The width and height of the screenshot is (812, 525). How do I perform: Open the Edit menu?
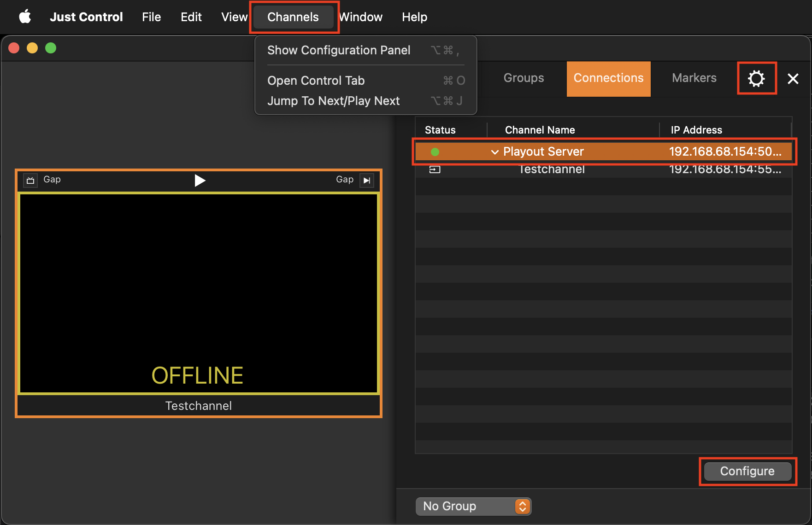coord(191,17)
